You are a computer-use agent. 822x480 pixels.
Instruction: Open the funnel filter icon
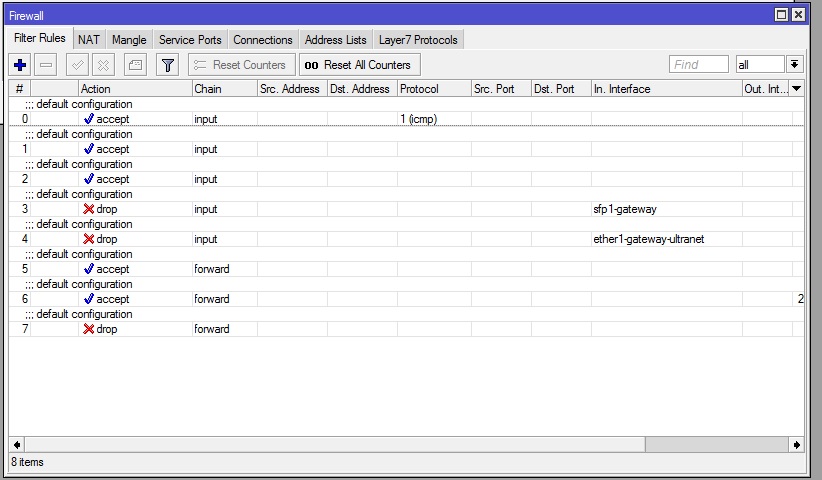pyautogui.click(x=168, y=65)
